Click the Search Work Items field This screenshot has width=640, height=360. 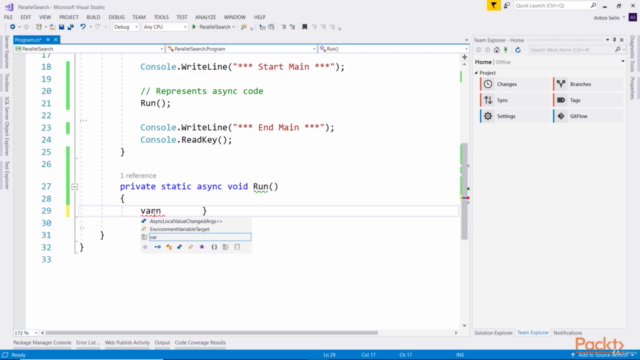[x=575, y=50]
